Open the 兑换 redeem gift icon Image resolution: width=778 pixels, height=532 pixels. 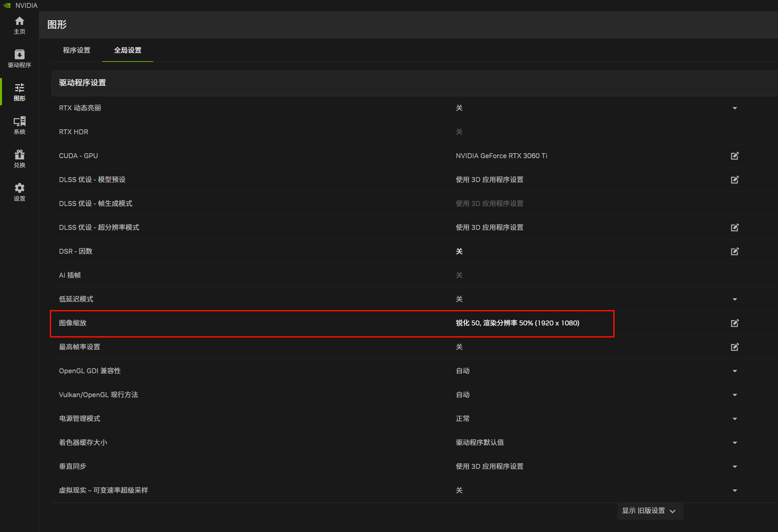tap(19, 159)
